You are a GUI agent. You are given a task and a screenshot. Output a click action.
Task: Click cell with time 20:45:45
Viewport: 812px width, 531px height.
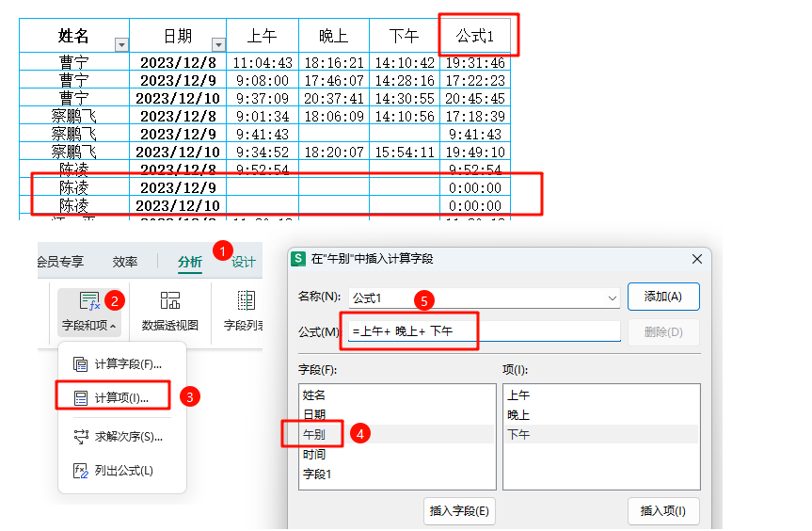pos(475,99)
